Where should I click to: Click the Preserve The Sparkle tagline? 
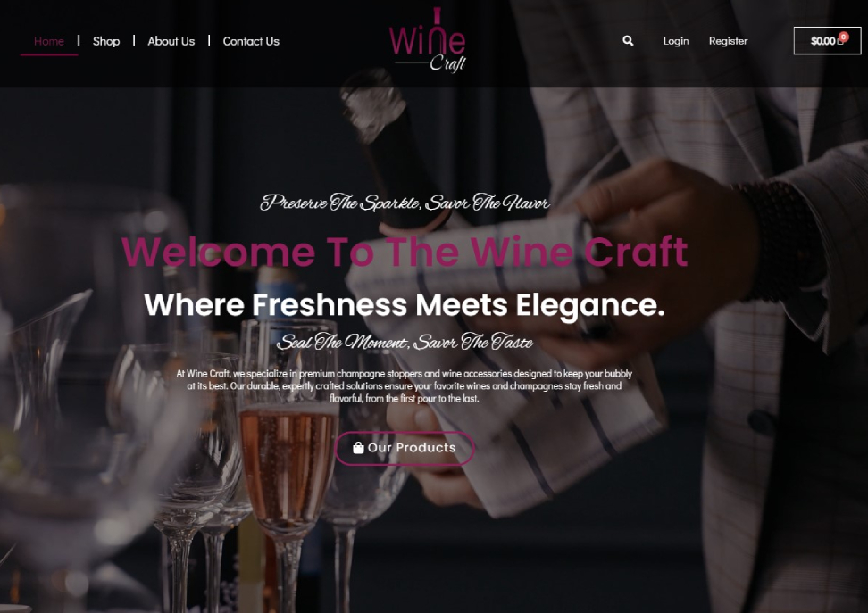tap(405, 203)
